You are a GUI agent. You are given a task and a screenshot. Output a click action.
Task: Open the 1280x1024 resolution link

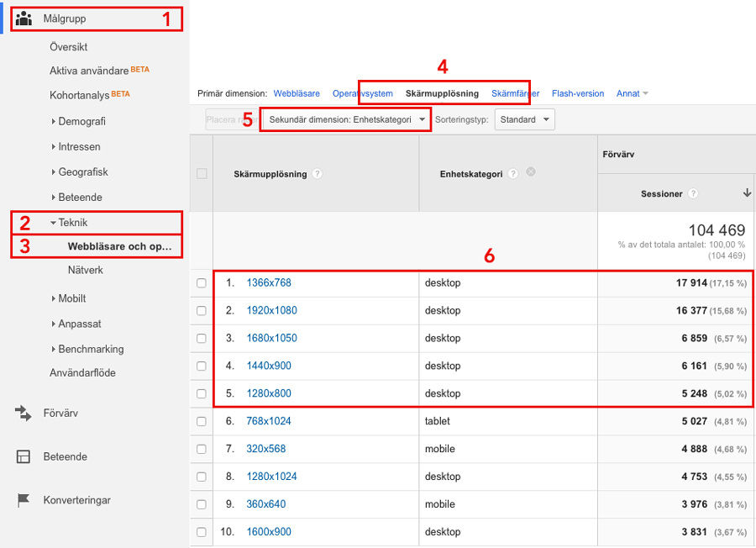point(272,477)
